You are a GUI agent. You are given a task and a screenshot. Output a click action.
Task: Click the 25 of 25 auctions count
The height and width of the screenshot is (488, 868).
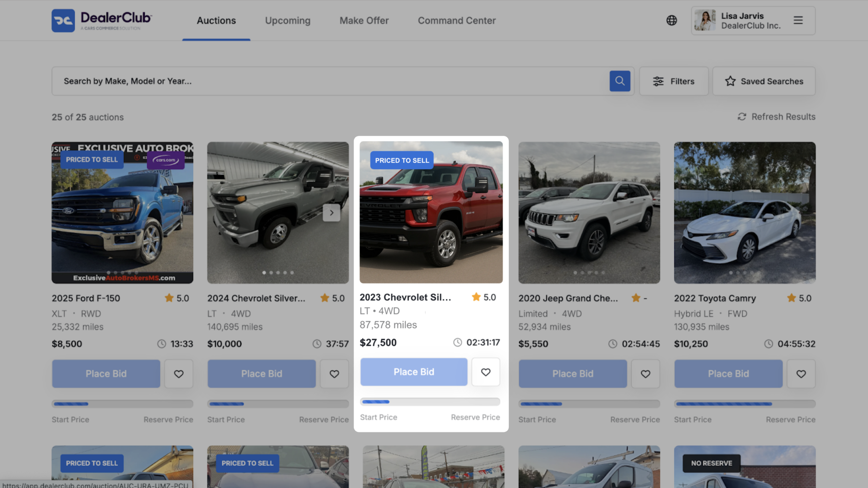coord(87,117)
